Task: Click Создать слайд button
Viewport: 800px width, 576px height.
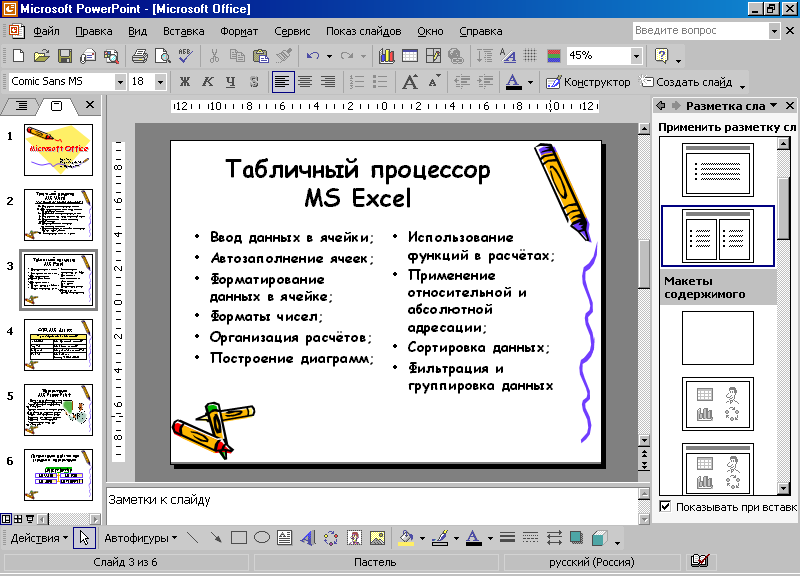Action: click(687, 82)
